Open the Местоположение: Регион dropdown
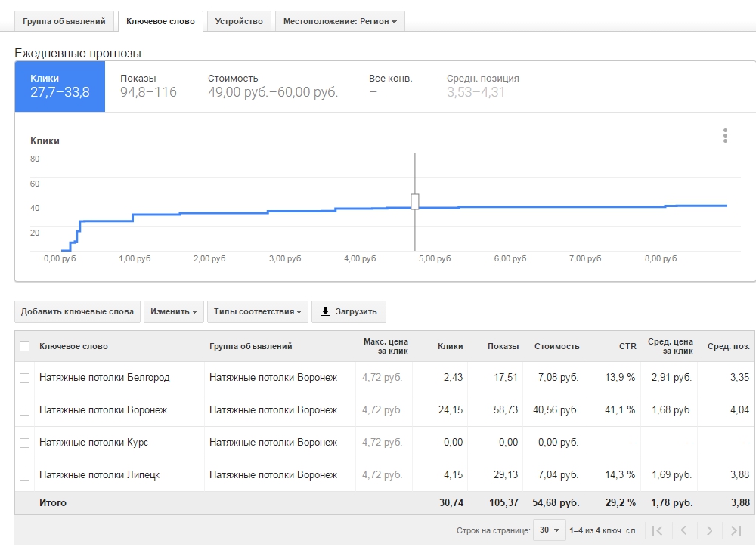Viewport: 756px width, 547px height. point(339,20)
